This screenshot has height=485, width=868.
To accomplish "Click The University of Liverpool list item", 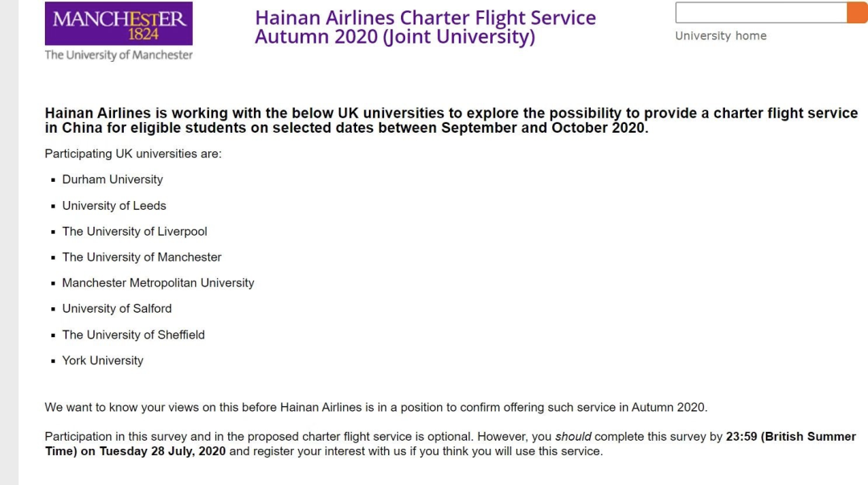I will click(134, 232).
